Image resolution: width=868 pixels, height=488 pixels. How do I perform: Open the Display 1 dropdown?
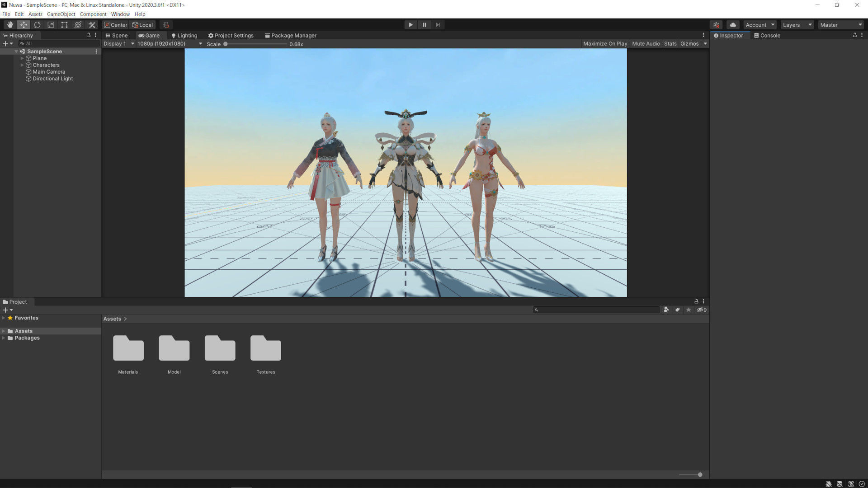[x=119, y=44]
